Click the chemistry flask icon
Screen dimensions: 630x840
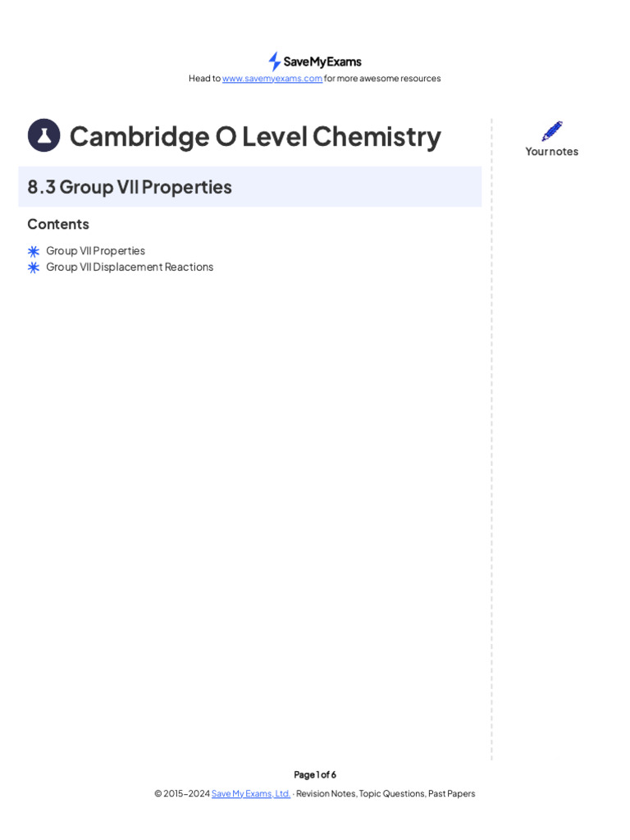click(44, 135)
